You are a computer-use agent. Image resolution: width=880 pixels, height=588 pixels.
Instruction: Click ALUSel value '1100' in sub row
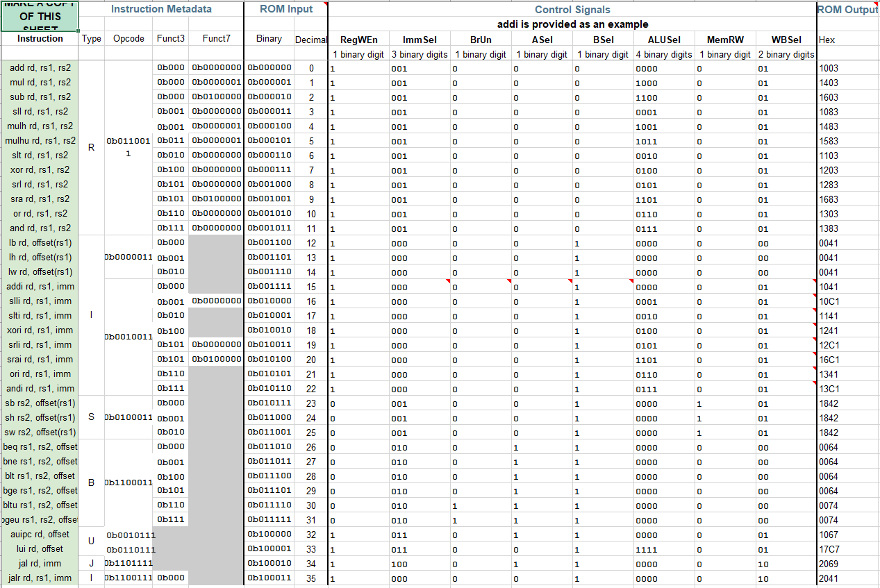[x=664, y=97]
